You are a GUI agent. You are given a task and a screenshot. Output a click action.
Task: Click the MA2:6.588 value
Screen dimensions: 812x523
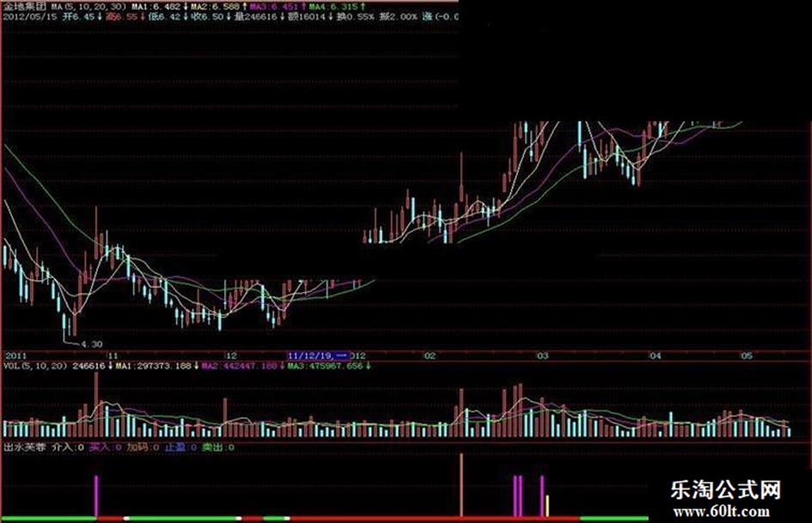pos(215,7)
